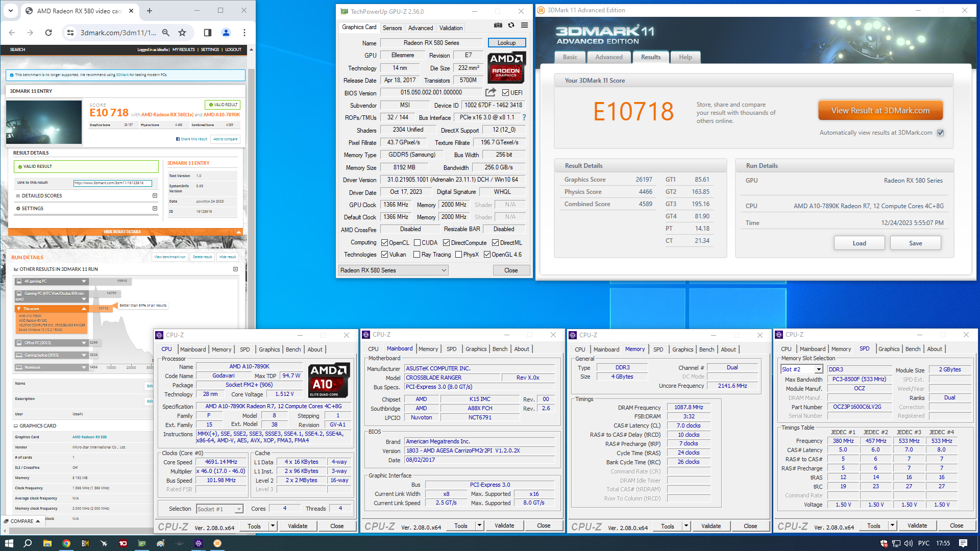Viewport: 980px width, 551px height.
Task: Click the GPU-Z graphics card icon on taskbar
Action: [142, 543]
